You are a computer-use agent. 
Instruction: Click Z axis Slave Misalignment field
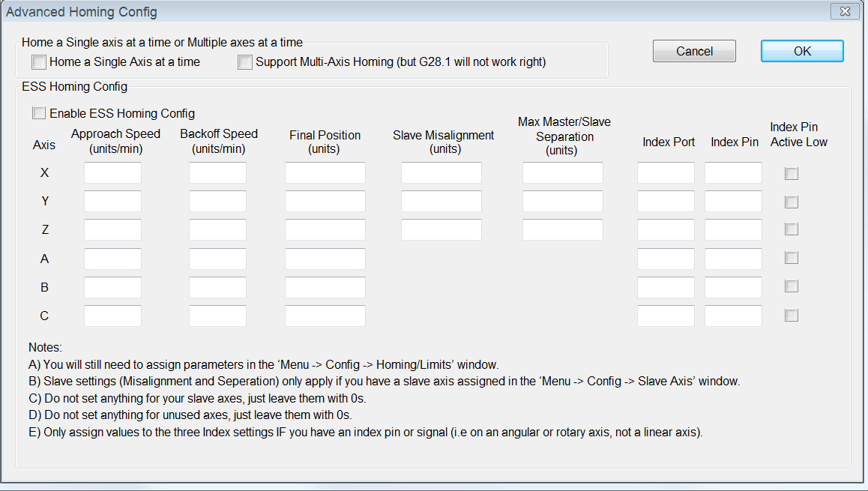tap(441, 229)
